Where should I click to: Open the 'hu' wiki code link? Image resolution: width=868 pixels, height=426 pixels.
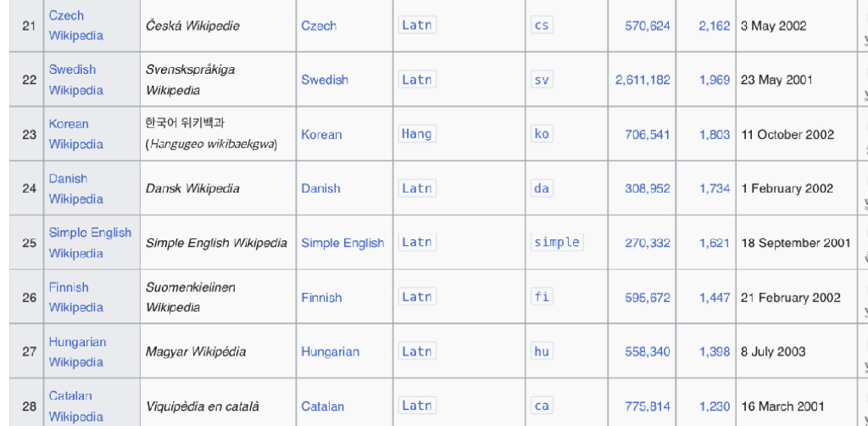pos(542,351)
